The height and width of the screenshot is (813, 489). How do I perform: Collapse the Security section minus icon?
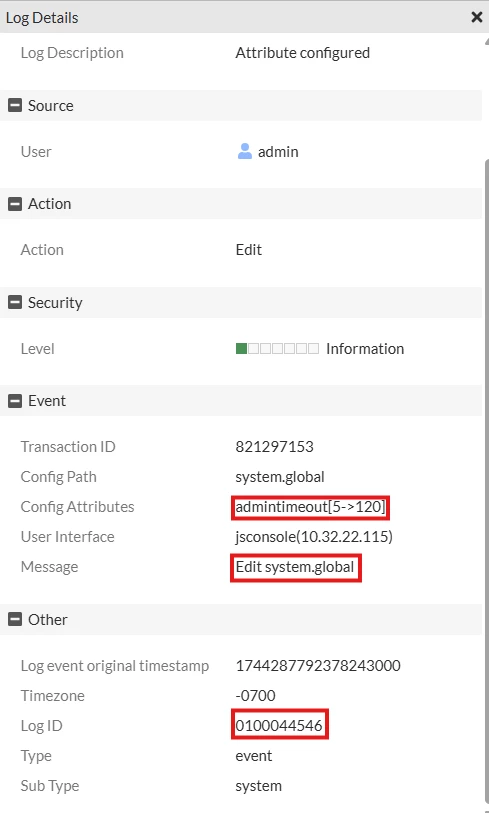coord(15,302)
